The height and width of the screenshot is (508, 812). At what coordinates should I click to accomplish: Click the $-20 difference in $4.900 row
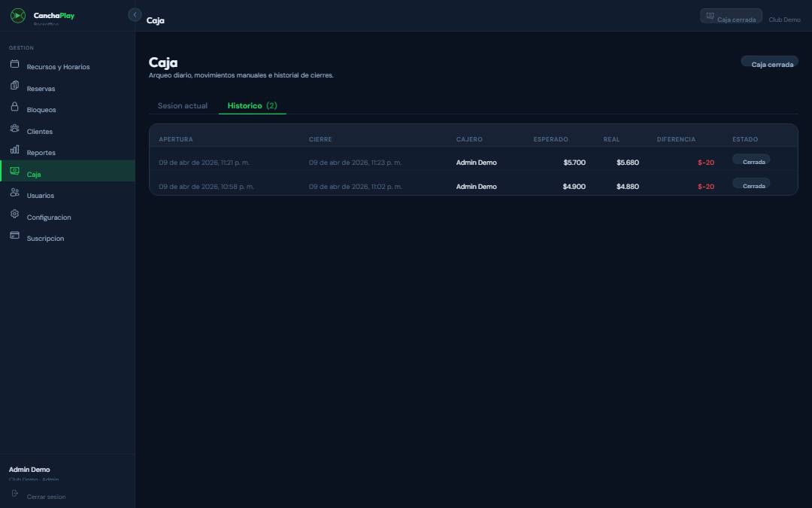pos(706,187)
